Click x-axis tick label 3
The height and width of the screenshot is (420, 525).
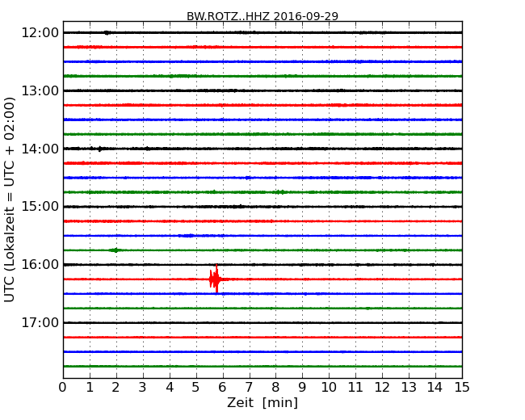point(143,388)
